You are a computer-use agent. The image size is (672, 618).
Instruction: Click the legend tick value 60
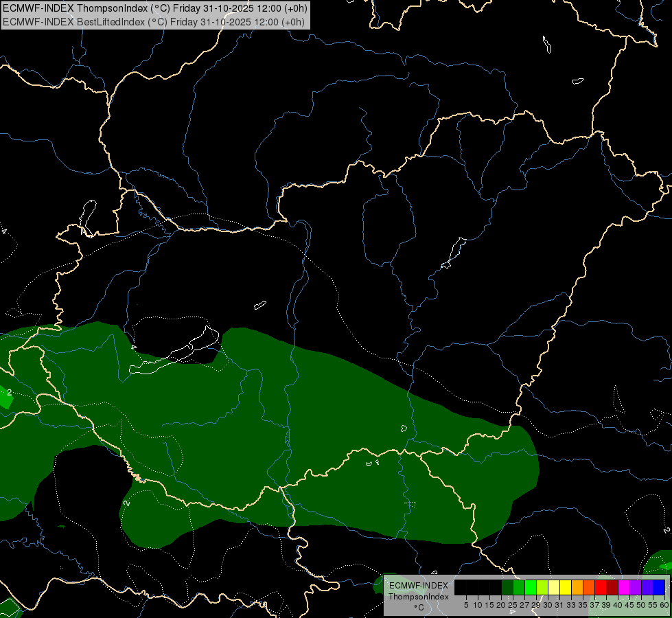[x=664, y=605]
